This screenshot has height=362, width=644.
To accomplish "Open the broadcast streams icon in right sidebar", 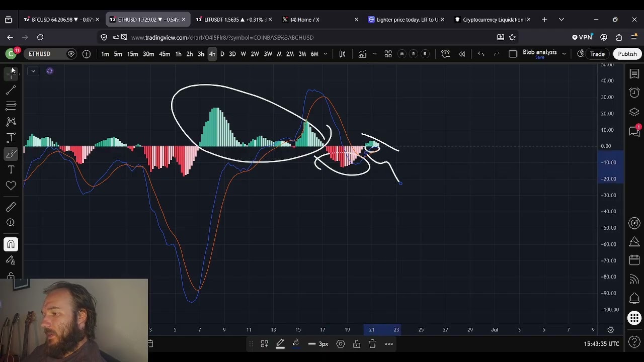I will tap(634, 280).
